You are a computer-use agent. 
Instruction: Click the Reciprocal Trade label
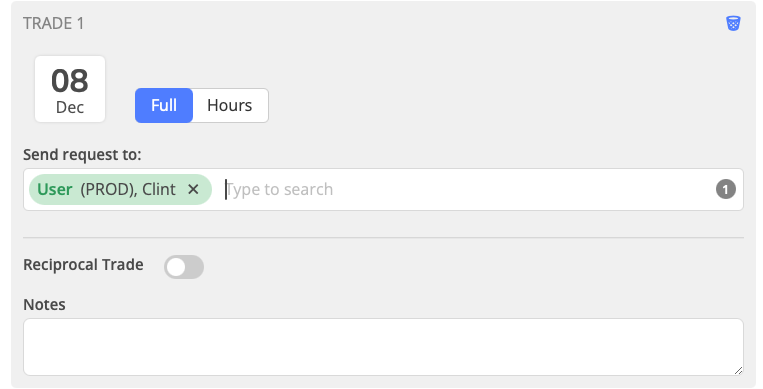point(83,265)
